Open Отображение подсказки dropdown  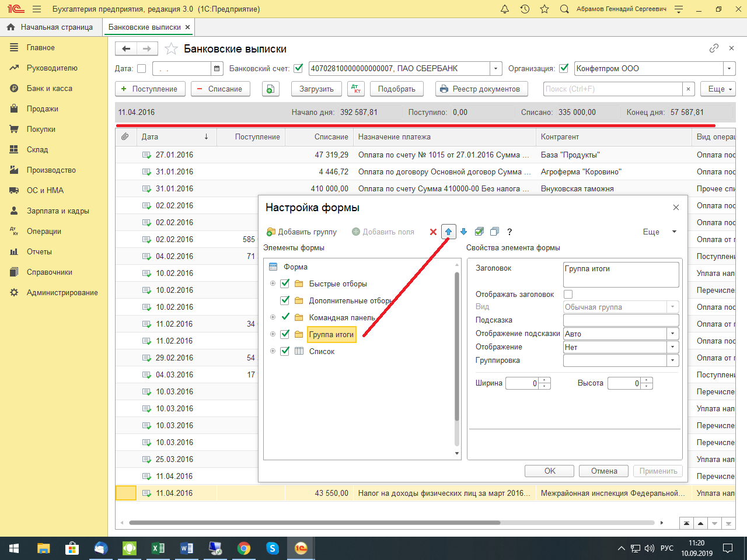tap(673, 334)
